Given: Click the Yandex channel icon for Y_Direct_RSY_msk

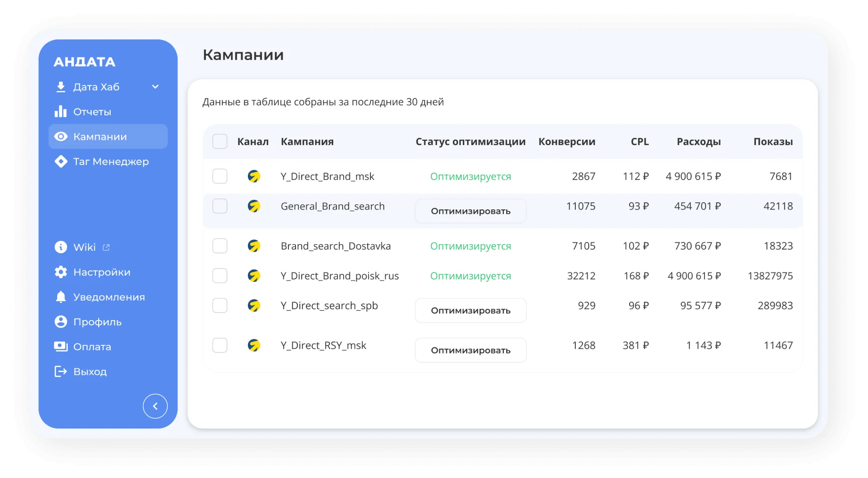Looking at the screenshot, I should pyautogui.click(x=254, y=345).
